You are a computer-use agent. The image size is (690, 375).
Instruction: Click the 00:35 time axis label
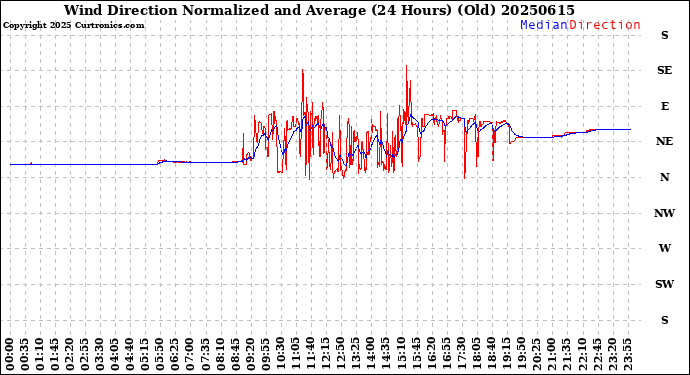pos(25,354)
